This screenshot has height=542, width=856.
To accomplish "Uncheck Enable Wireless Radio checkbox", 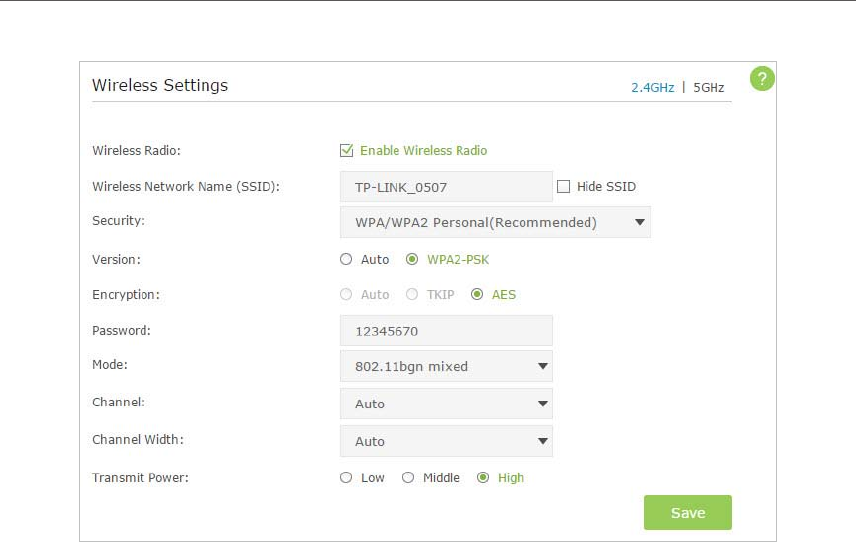I will click(346, 151).
